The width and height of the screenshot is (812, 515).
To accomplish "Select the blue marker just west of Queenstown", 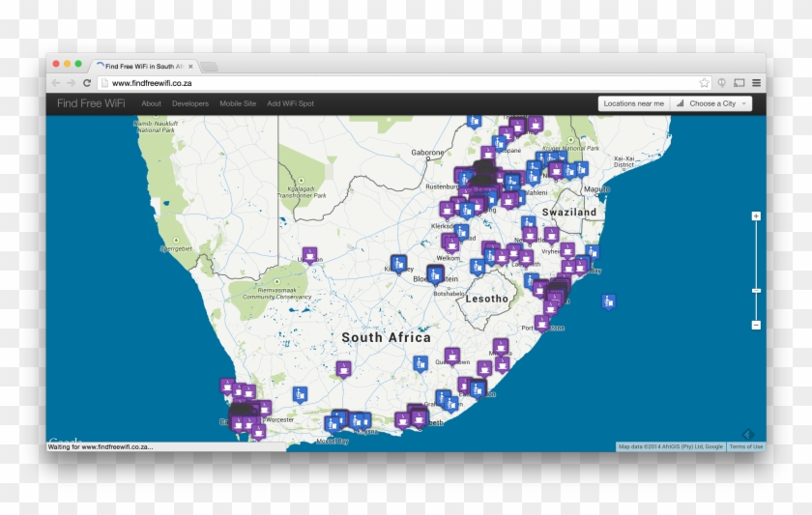I will (420, 363).
